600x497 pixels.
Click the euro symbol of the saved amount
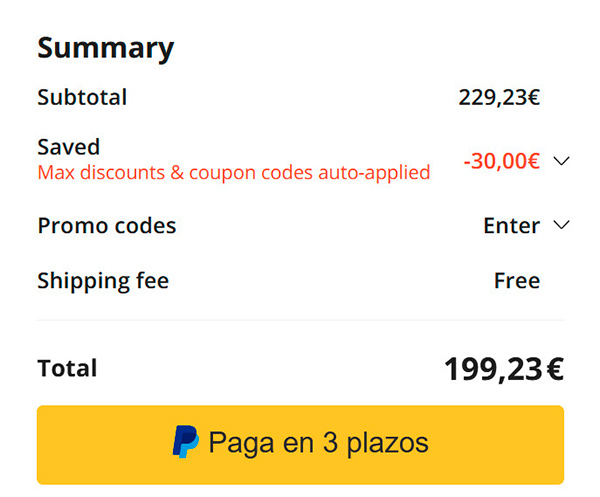[534, 161]
